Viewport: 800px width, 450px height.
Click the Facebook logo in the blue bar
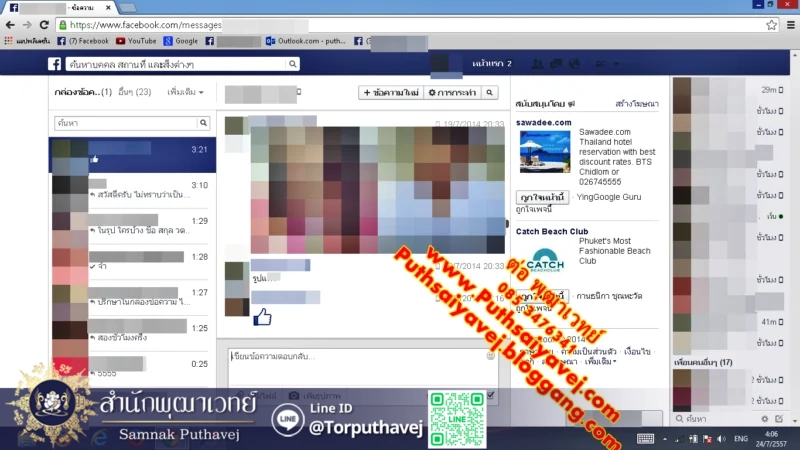(56, 64)
